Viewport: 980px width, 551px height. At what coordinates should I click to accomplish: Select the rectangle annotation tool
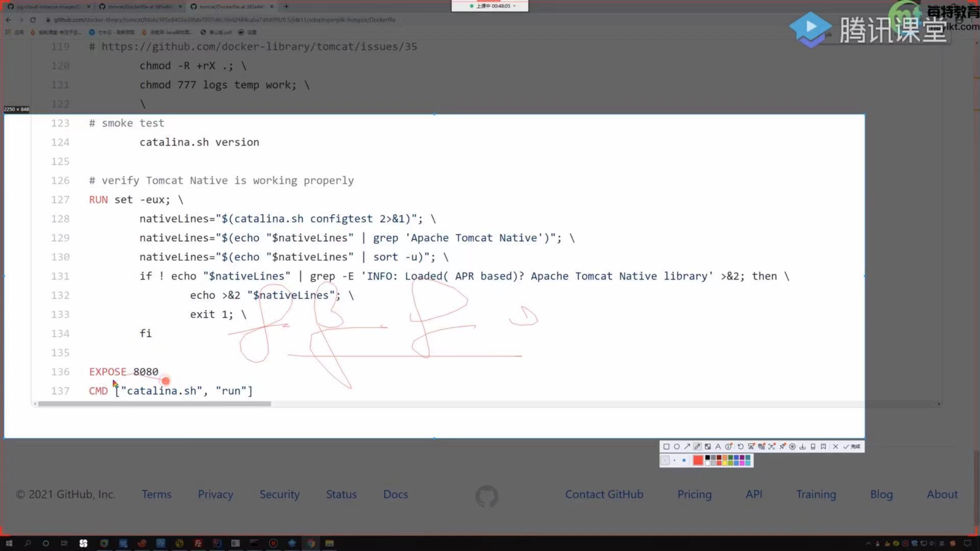point(666,446)
